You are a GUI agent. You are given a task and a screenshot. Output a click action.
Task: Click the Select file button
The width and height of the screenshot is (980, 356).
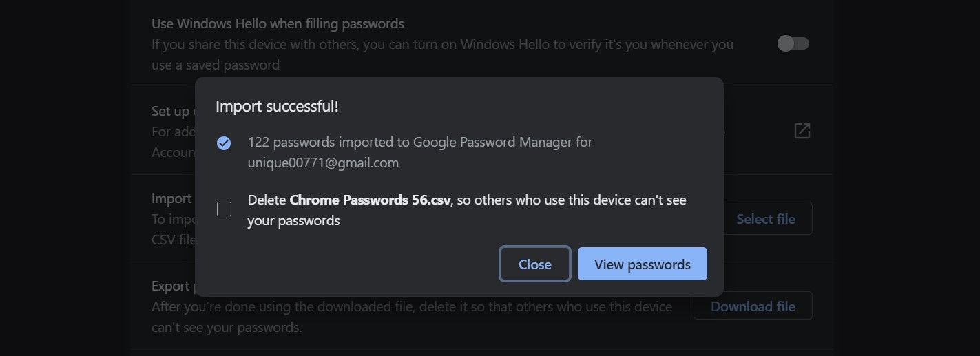coord(765,219)
